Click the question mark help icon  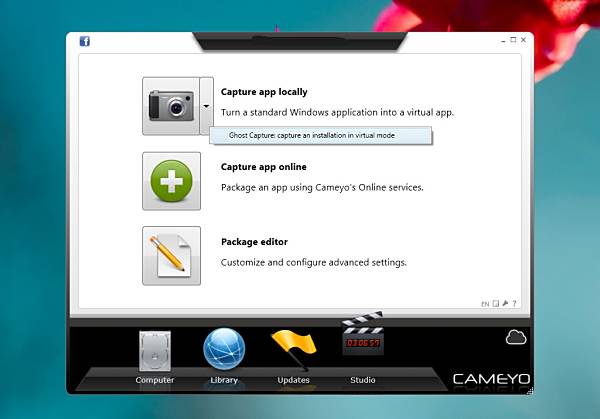(x=514, y=303)
